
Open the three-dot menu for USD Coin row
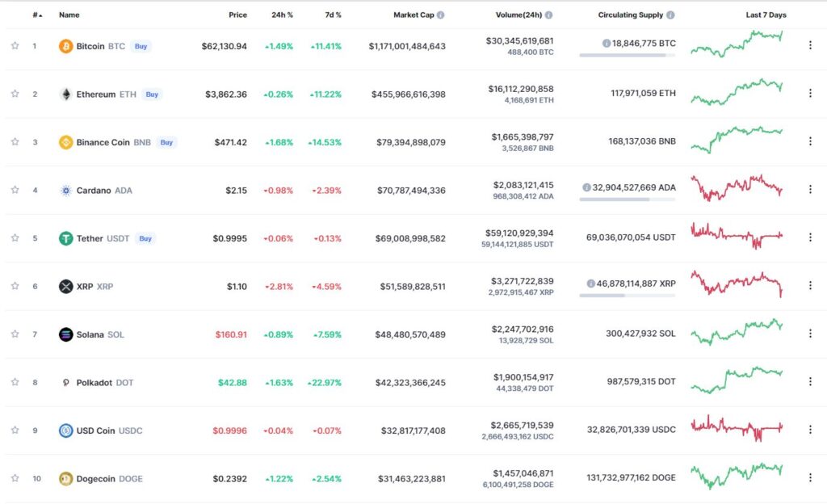coord(810,430)
